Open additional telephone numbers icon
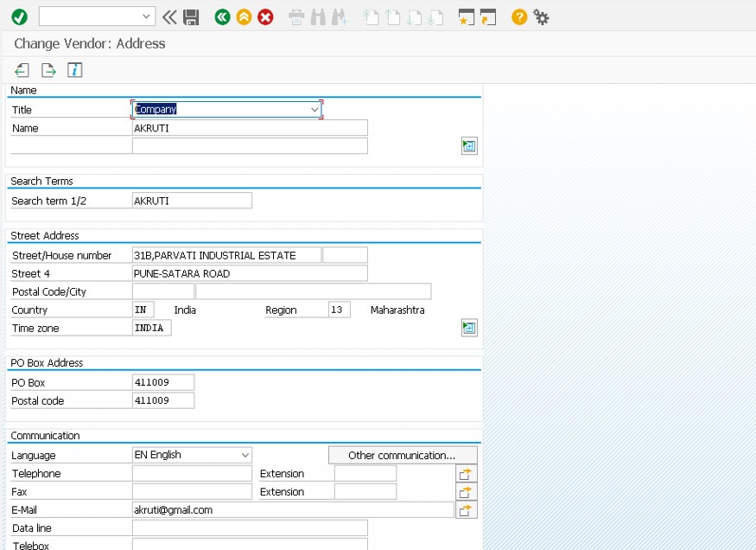The image size is (756, 550). [x=466, y=473]
